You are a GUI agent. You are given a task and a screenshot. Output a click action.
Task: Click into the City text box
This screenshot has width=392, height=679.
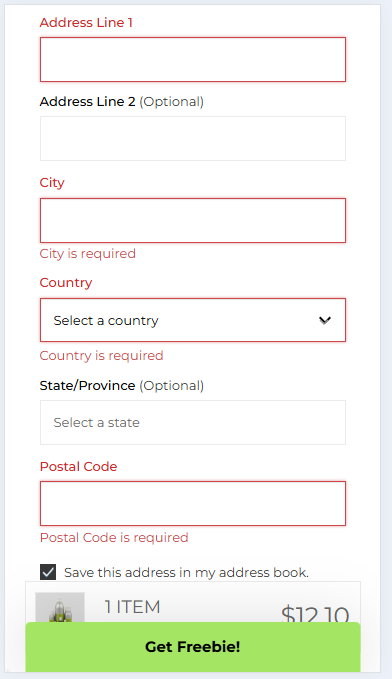click(193, 220)
